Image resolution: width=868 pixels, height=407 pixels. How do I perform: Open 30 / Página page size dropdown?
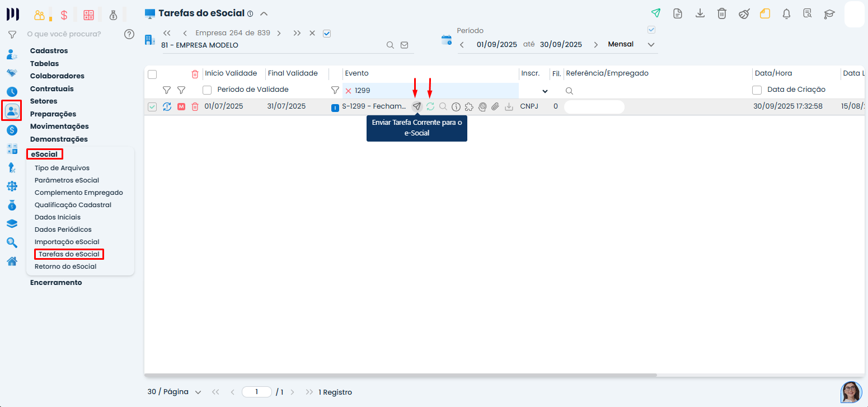coord(174,392)
